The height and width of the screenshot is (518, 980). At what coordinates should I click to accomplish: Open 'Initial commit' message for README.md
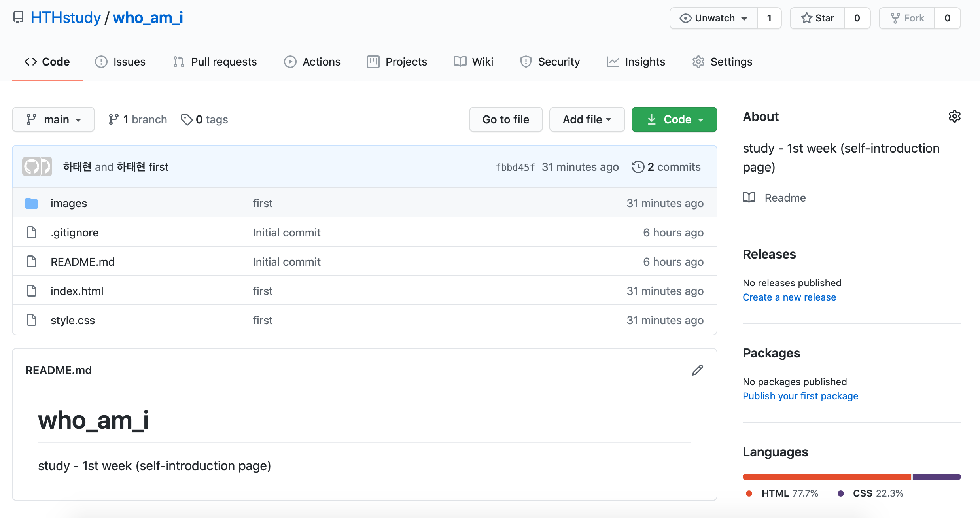[287, 262]
